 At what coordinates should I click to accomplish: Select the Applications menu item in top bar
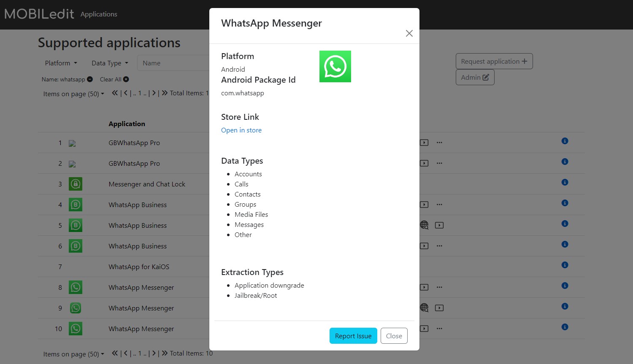[98, 14]
